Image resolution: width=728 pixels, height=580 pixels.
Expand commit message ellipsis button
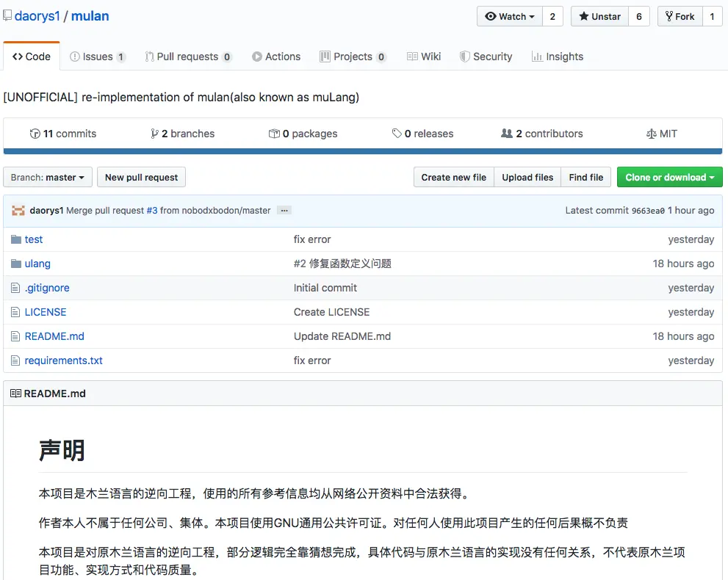pyautogui.click(x=284, y=211)
